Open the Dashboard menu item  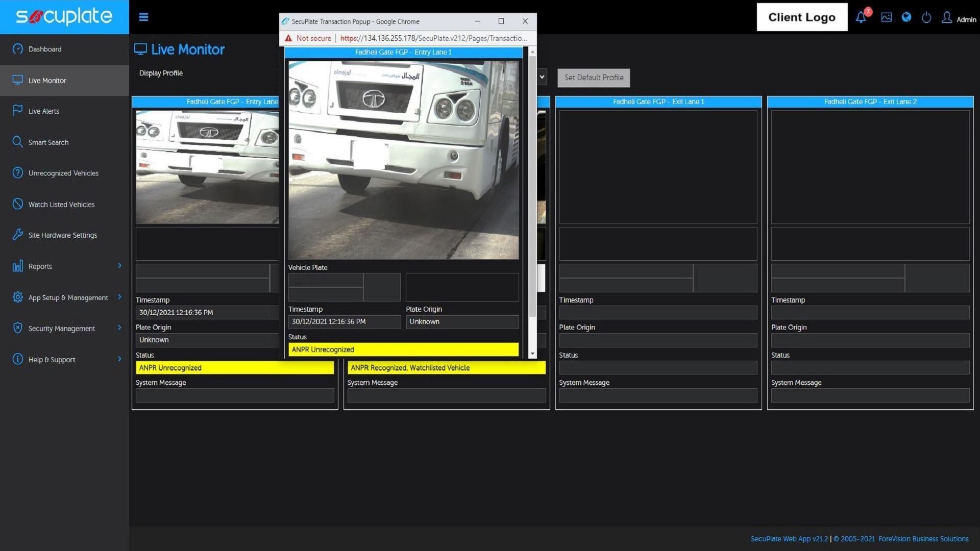point(45,49)
